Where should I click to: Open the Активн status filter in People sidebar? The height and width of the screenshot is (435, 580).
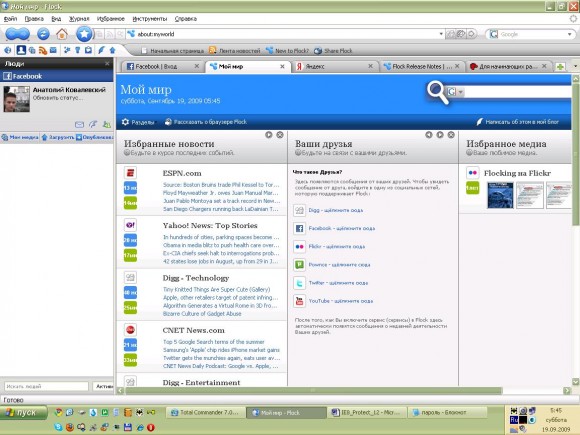(x=103, y=386)
